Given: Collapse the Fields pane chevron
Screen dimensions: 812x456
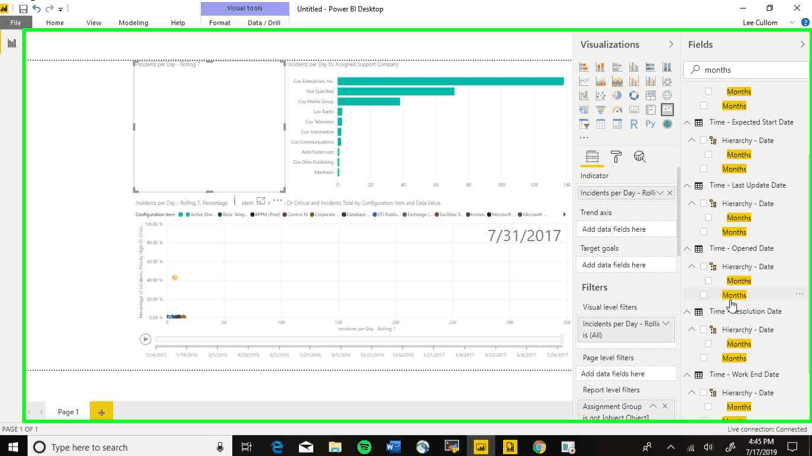Looking at the screenshot, I should tap(803, 45).
